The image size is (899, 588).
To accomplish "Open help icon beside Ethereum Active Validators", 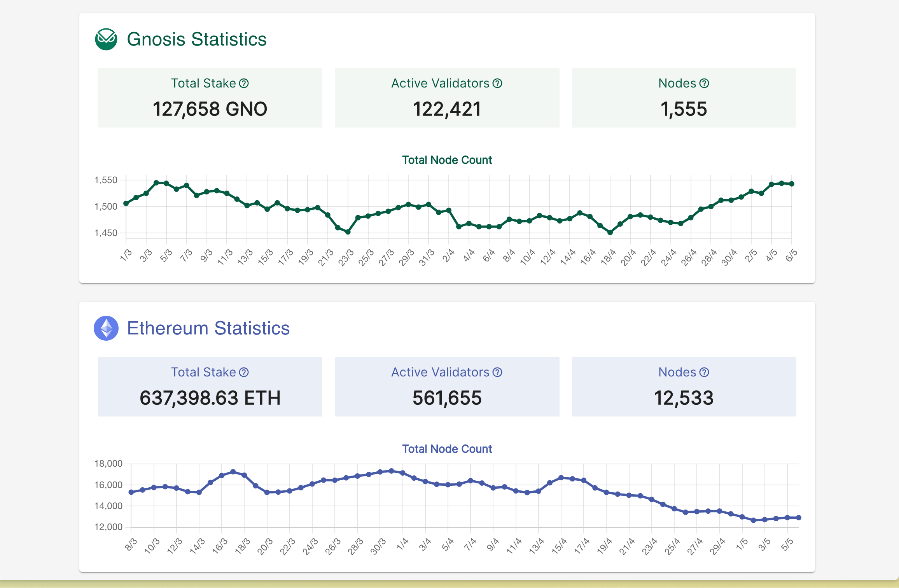I will pos(497,372).
